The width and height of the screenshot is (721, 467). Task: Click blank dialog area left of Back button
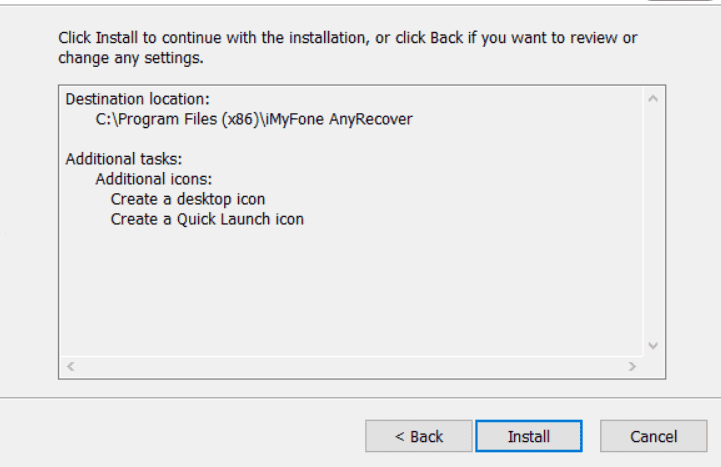coord(184,434)
